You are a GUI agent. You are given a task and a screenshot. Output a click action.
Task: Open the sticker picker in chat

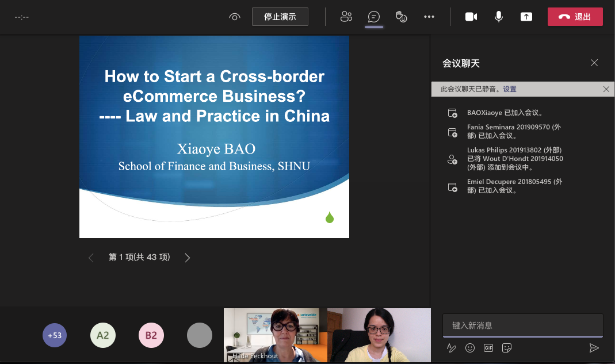pyautogui.click(x=507, y=348)
